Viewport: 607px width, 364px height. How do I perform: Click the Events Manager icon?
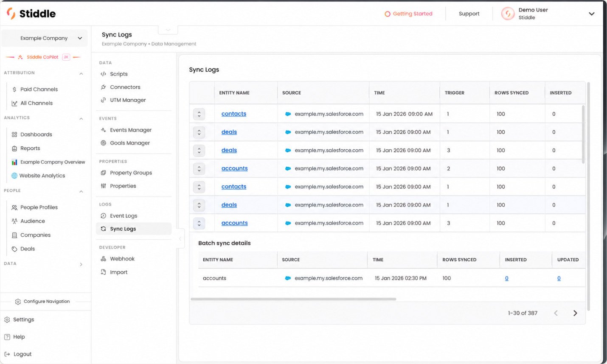click(103, 130)
